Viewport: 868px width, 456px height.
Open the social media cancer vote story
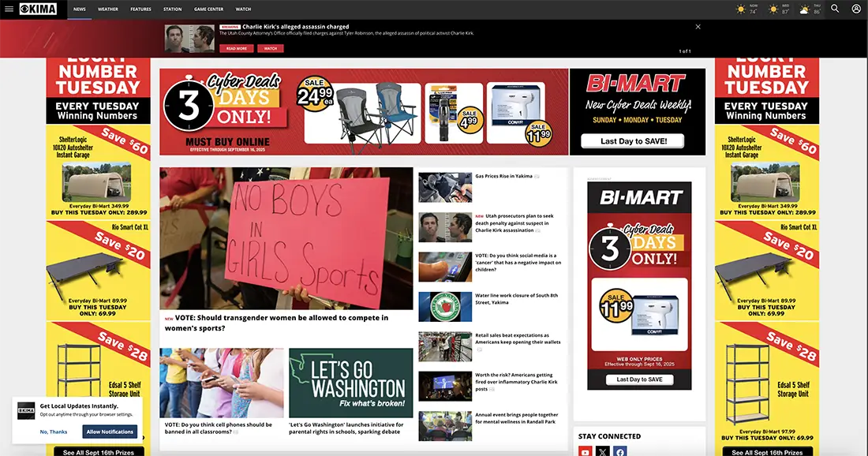click(518, 262)
